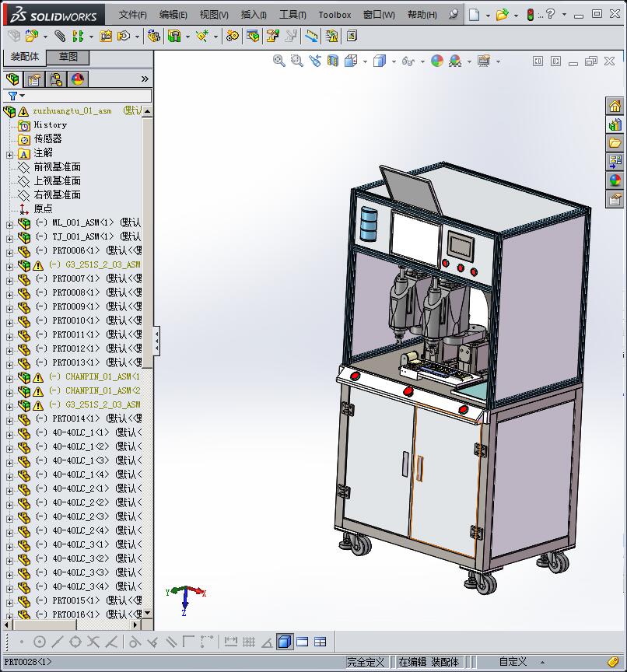The height and width of the screenshot is (672, 627).
Task: Open the File Explorer folder icon in task pane
Action: click(x=615, y=143)
